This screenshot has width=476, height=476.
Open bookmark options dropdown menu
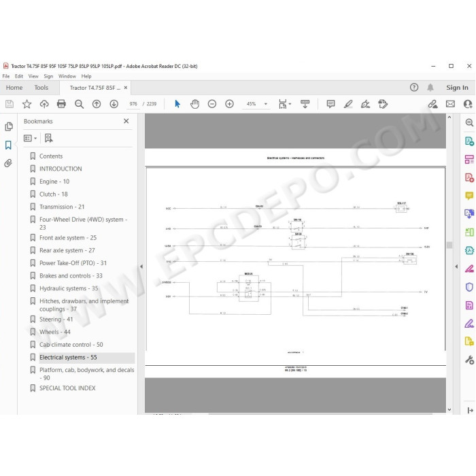[30, 139]
